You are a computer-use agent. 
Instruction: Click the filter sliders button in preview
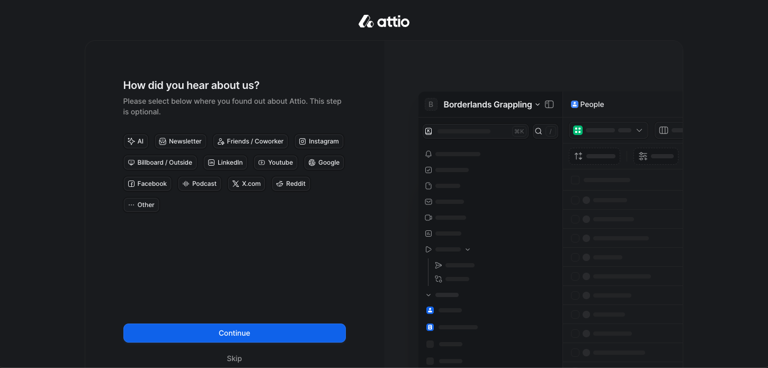point(656,156)
